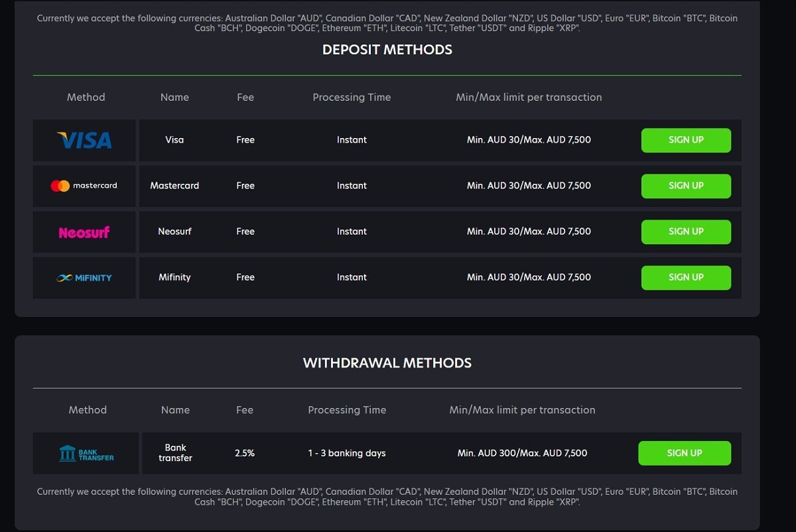Click the Withdrawal Methods heading
Image resolution: width=796 pixels, height=532 pixels.
[387, 363]
